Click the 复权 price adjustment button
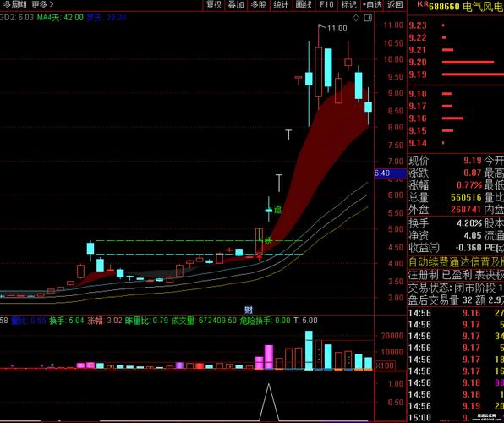 click(x=214, y=5)
